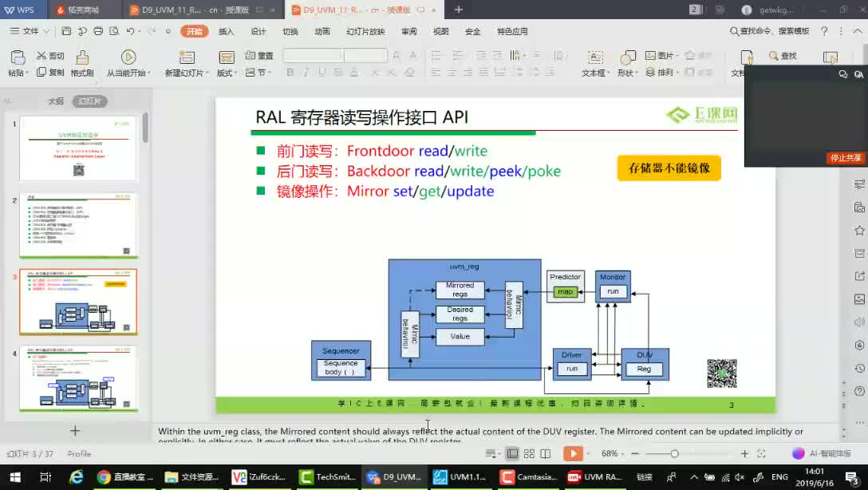Toggle Underline formatting
Screen dimensions: 868x490
tap(322, 72)
